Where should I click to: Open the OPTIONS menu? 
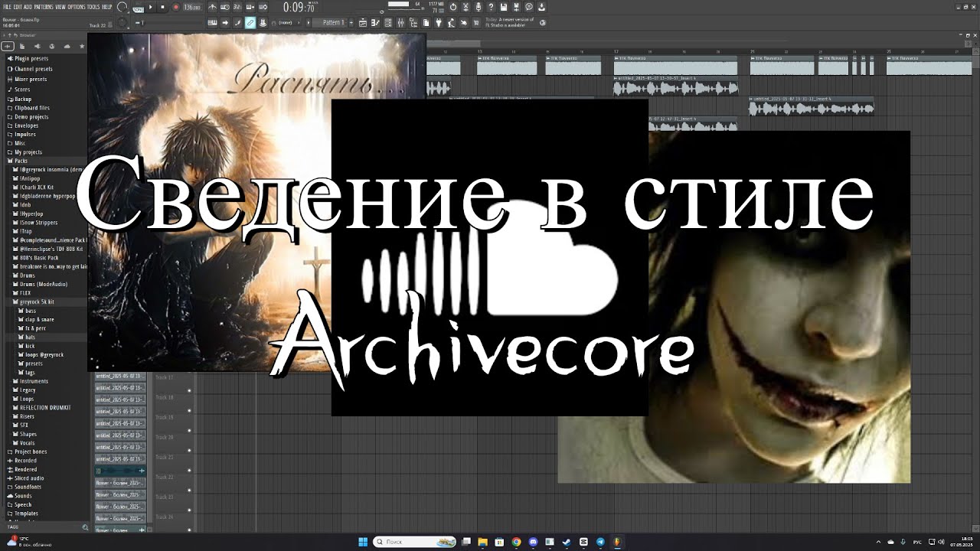pos(77,7)
